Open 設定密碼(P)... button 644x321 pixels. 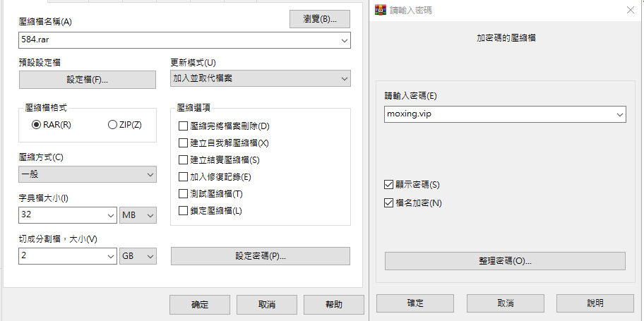pos(261,256)
